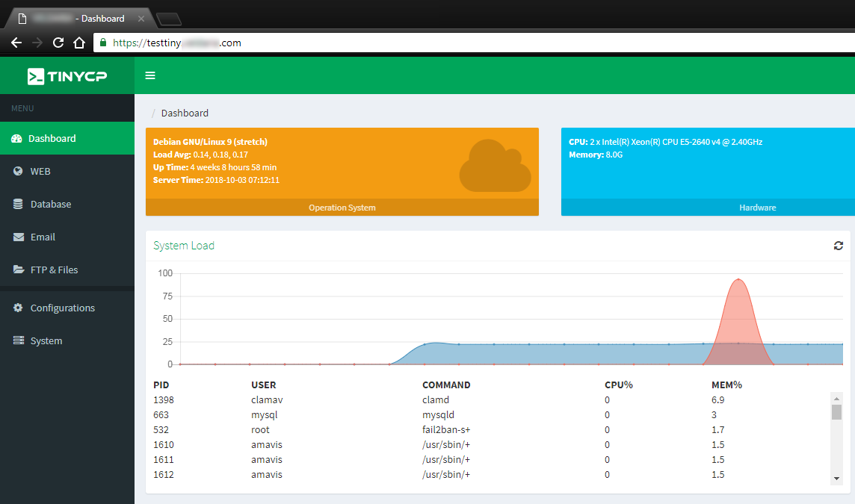The width and height of the screenshot is (855, 504).
Task: Close the Dashboard browser tab
Action: (141, 19)
